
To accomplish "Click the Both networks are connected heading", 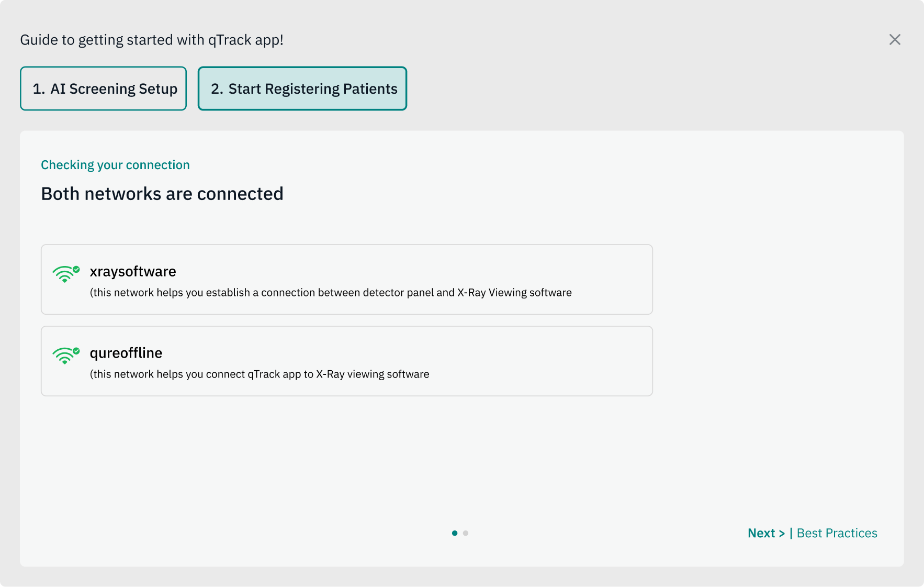I will pos(162,194).
